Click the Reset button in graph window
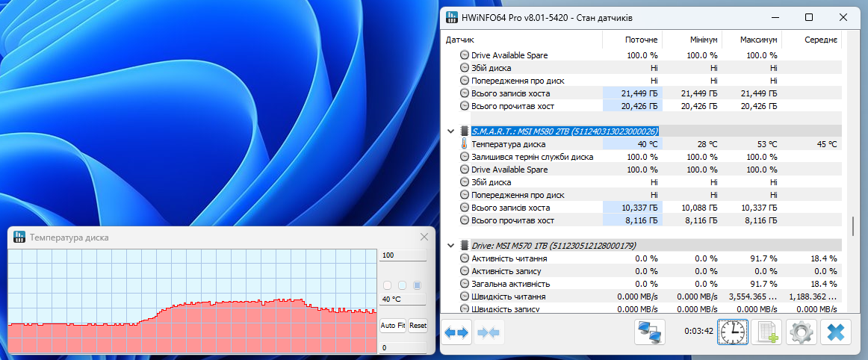This screenshot has width=868, height=360. 418,326
